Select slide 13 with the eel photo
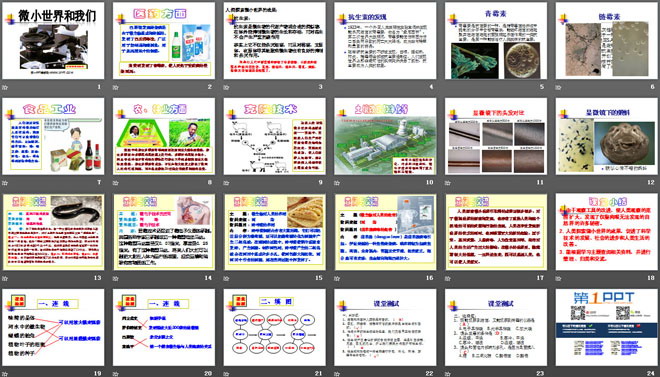The image size is (660, 377). click(x=53, y=231)
